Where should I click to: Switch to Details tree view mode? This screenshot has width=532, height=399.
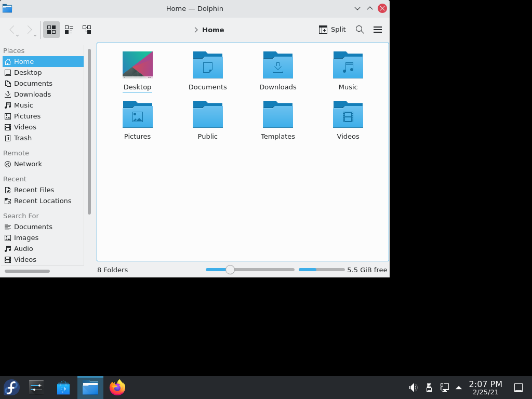[x=87, y=30]
